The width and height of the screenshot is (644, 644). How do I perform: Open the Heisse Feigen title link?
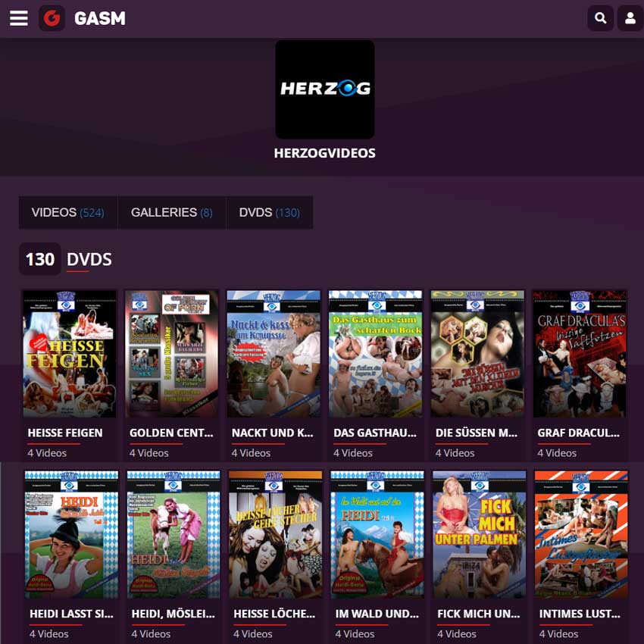[65, 433]
